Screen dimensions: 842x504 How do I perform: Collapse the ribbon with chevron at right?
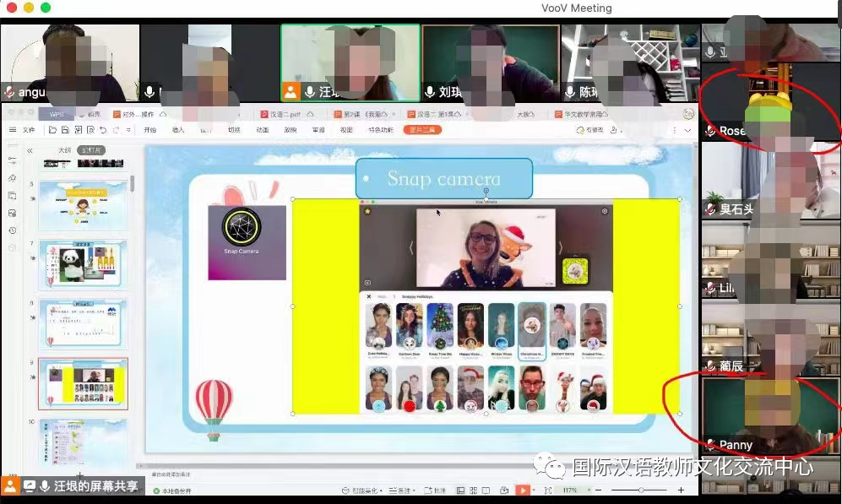[687, 130]
